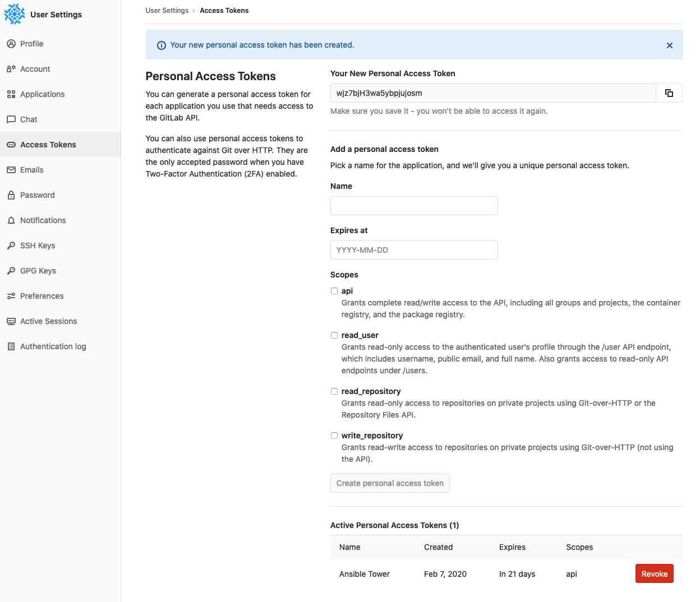
Task: Click the Notifications bell icon
Action: tap(11, 220)
